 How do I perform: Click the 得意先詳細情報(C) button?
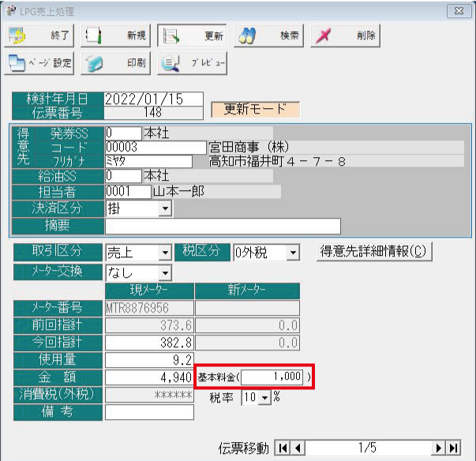[x=374, y=252]
